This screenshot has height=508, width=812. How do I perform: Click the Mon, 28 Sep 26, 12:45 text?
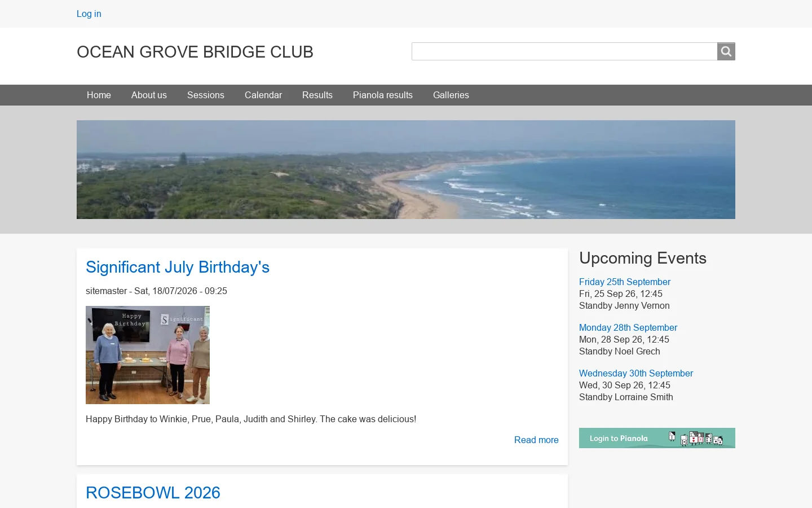pyautogui.click(x=624, y=339)
